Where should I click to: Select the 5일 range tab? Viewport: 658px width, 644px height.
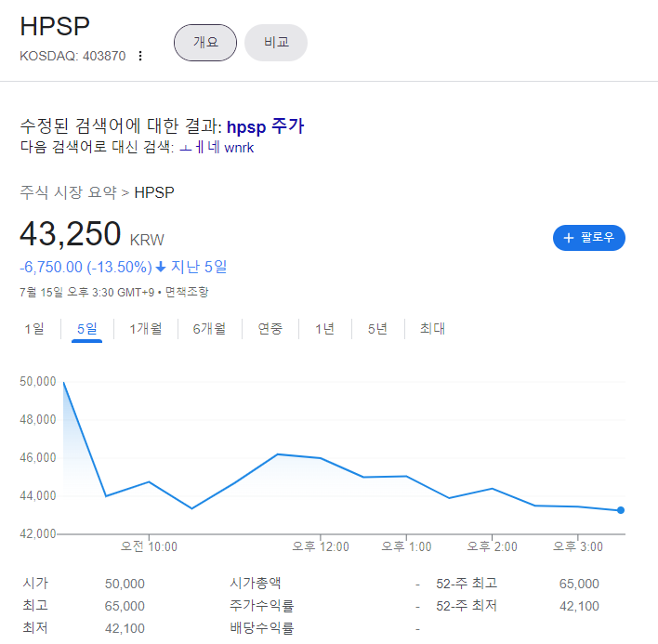click(86, 328)
